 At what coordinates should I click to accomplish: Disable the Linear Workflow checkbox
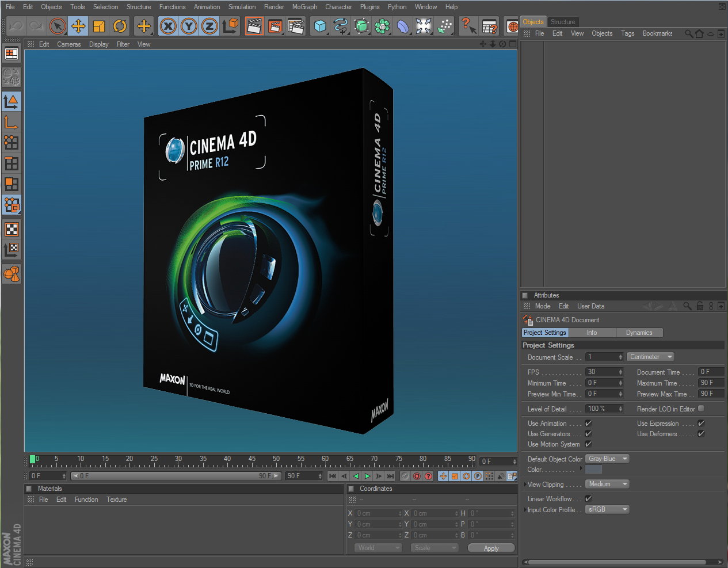(x=588, y=498)
